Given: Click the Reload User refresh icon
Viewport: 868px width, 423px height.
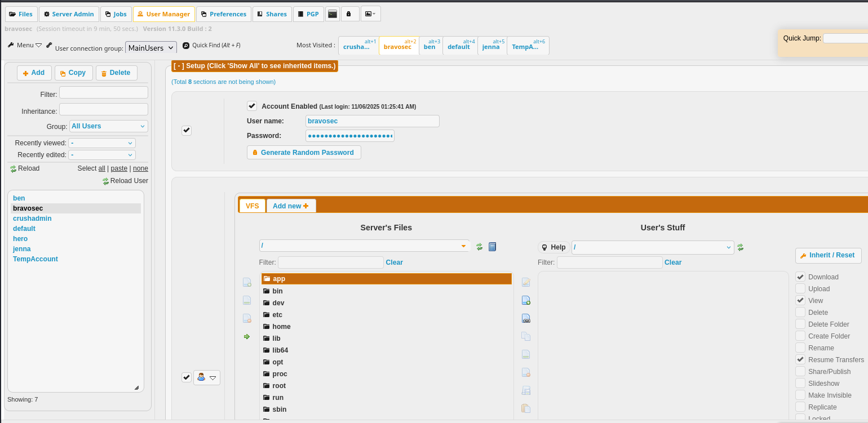Looking at the screenshot, I should (105, 181).
